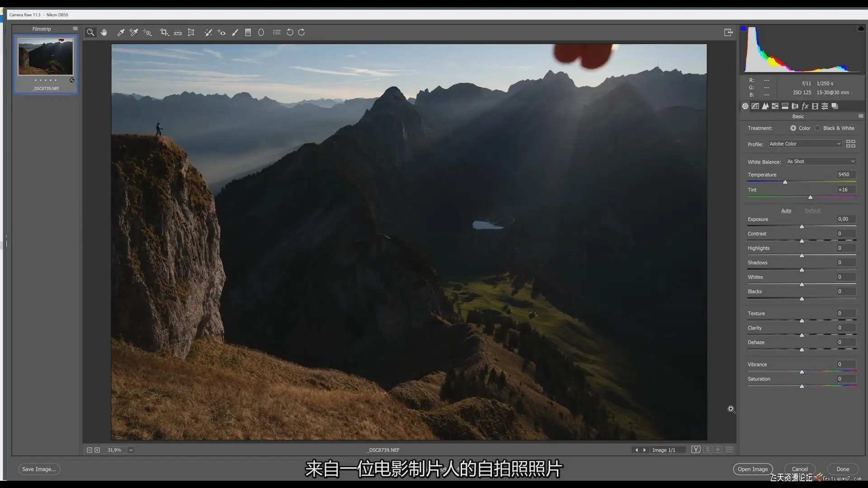The height and width of the screenshot is (488, 868).
Task: Select the _DSC8739.NEF filmstrip thumbnail
Action: click(45, 57)
